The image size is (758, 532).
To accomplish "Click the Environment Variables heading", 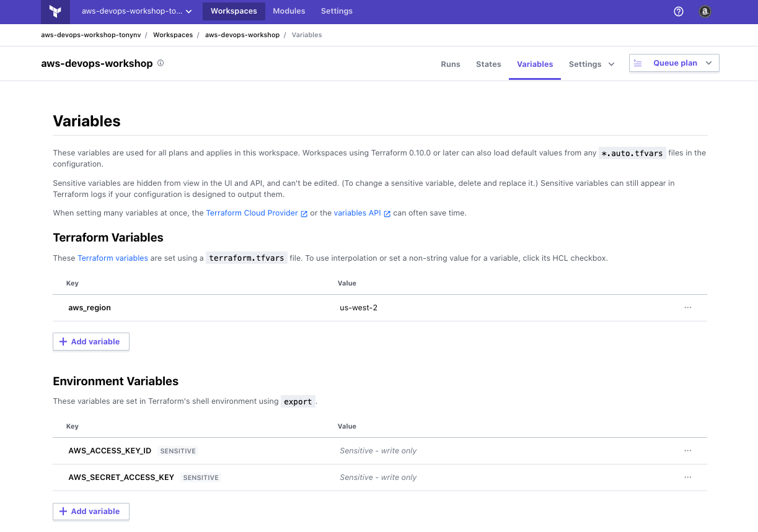I will coord(116,382).
